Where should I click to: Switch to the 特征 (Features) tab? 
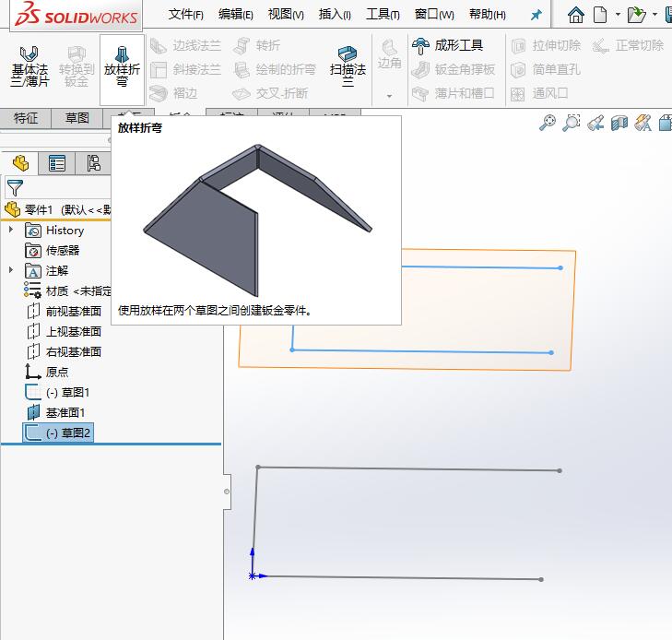pyautogui.click(x=26, y=118)
